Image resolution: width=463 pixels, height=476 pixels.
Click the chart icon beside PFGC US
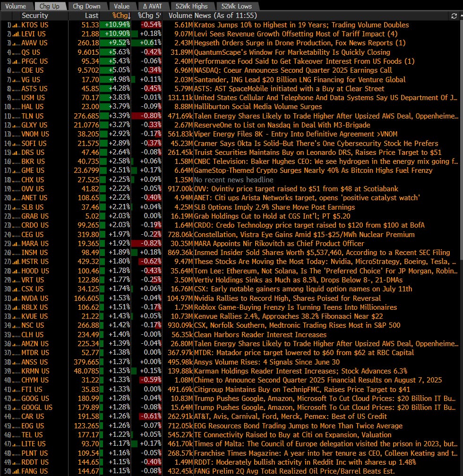pyautogui.click(x=16, y=62)
